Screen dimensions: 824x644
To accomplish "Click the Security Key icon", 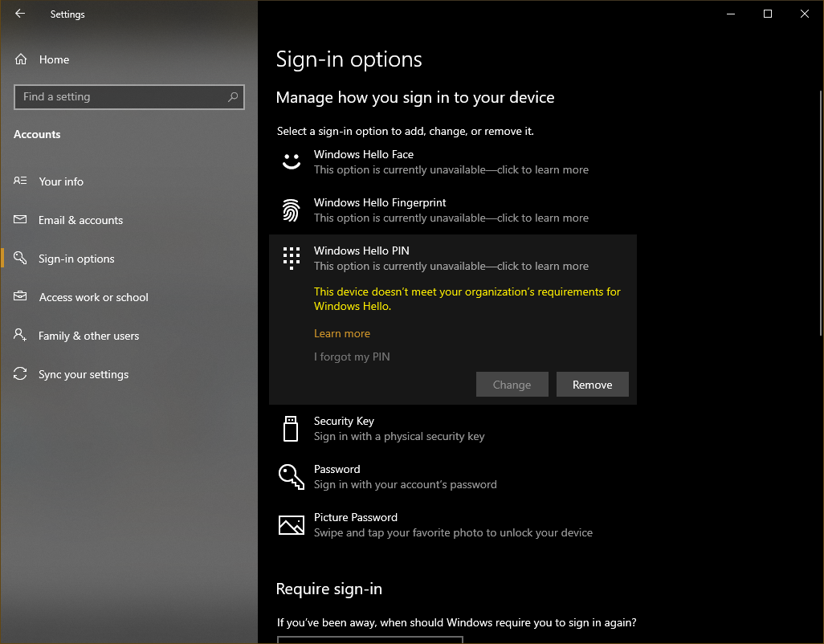I will coord(291,428).
